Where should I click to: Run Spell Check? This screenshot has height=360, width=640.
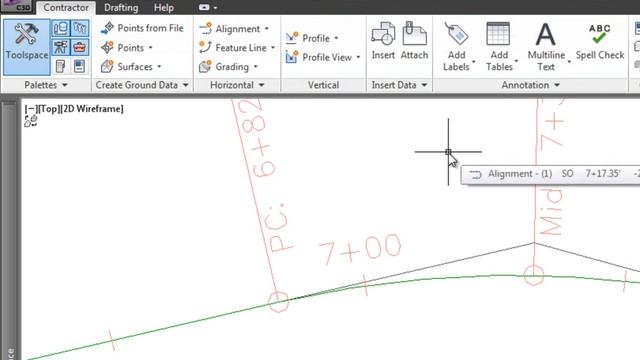600,42
